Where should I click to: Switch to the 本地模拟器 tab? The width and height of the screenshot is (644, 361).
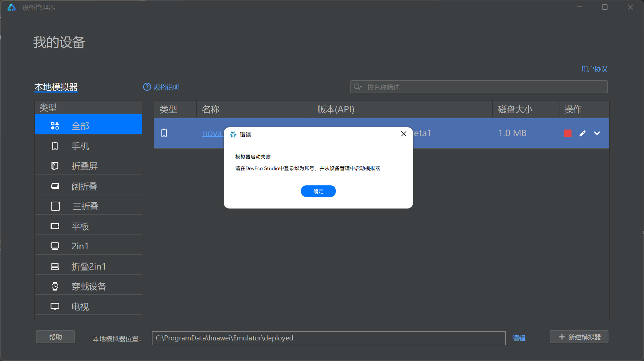[x=56, y=87]
